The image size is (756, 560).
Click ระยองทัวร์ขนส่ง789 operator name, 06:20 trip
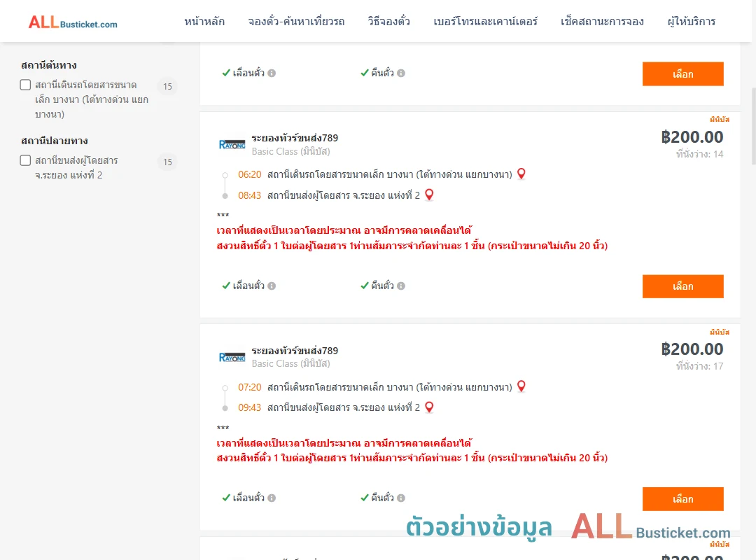[295, 138]
